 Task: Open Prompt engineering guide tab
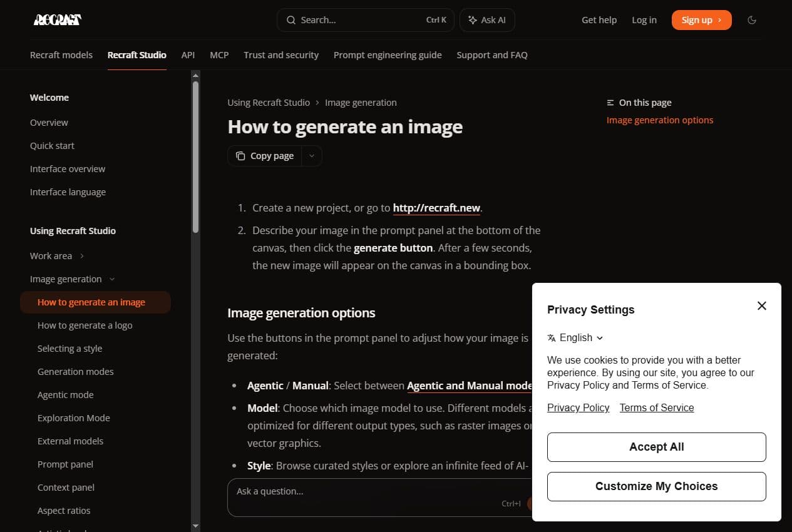coord(388,55)
